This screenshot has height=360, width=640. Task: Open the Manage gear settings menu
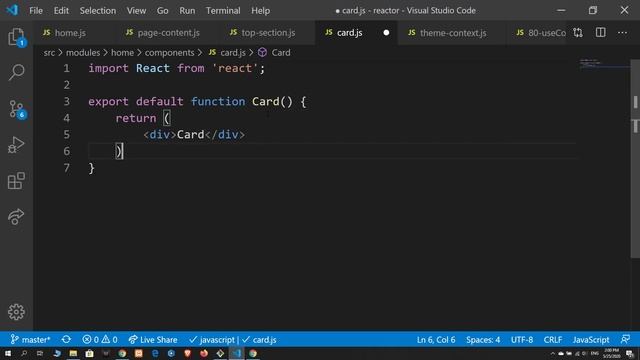(x=16, y=312)
